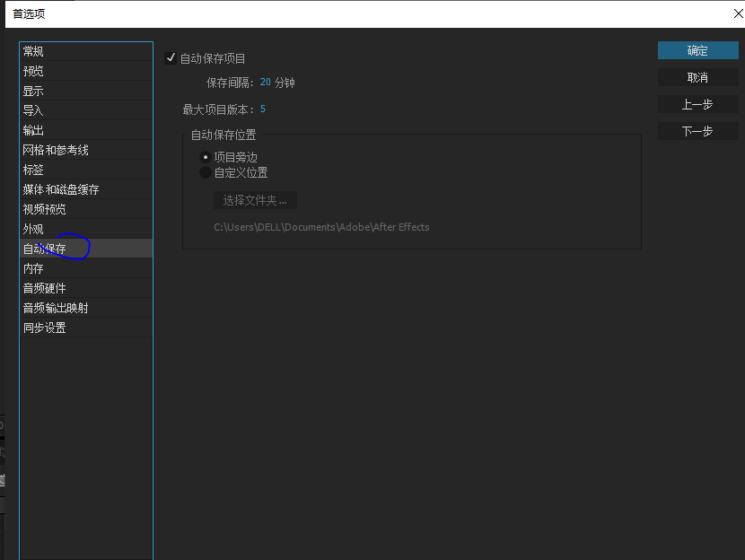Image resolution: width=745 pixels, height=560 pixels.
Task: Open the 常规 preferences category
Action: click(86, 51)
